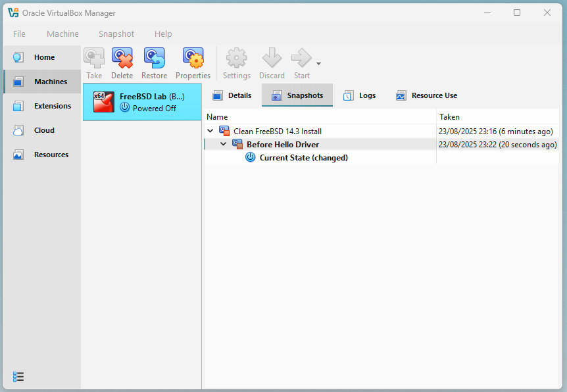The height and width of the screenshot is (392, 567).
Task: Click the Clean FreeBSD 14.3 Install snapshot icon
Action: click(224, 131)
